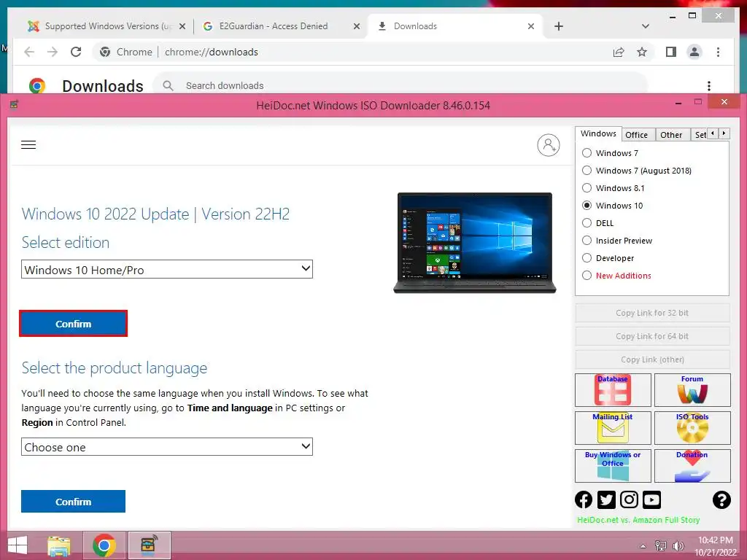Click ISO Downloader taskbar icon

click(x=149, y=545)
